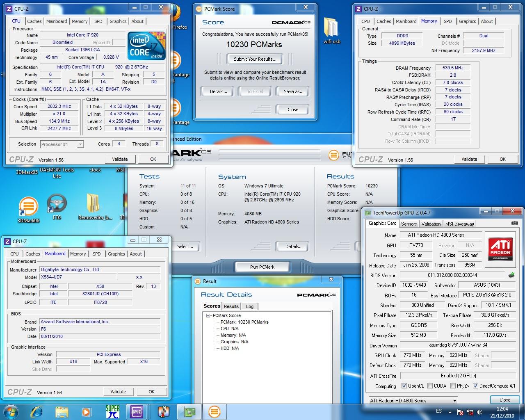
Task: Click Submit Your Results button
Action: pos(255,59)
